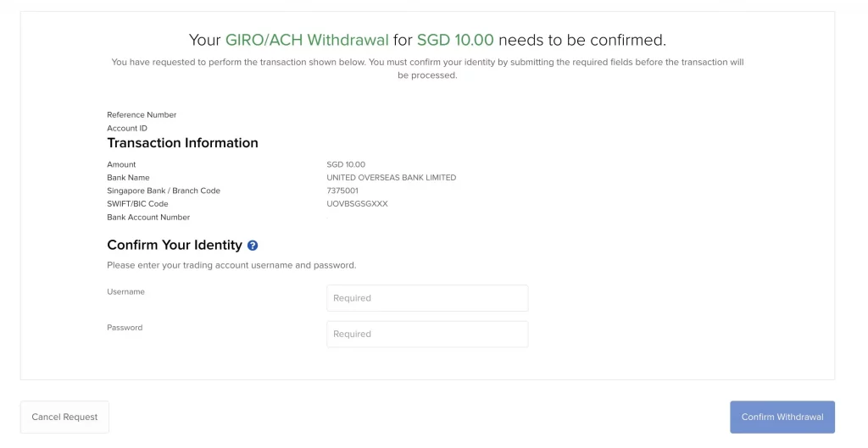Click the Transaction Information heading
This screenshot has height=448, width=868.
(x=182, y=143)
